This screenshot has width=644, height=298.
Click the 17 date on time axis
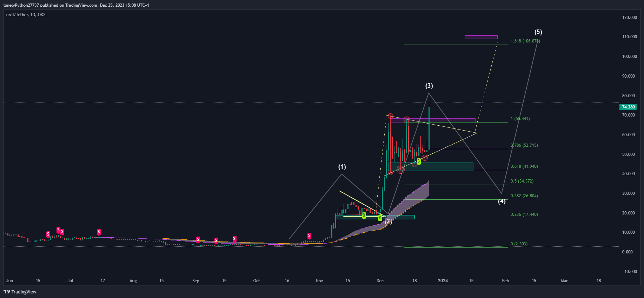[x=102, y=281]
